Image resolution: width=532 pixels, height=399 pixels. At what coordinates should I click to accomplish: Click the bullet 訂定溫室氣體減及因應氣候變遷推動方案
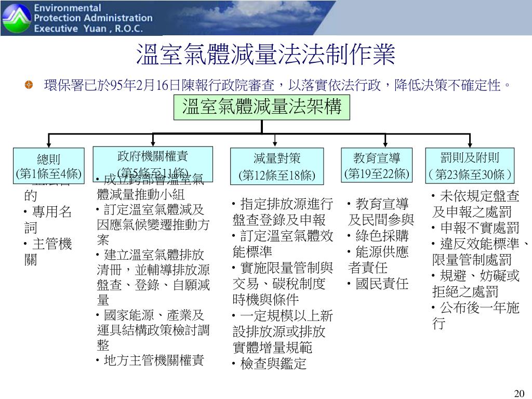153,224
